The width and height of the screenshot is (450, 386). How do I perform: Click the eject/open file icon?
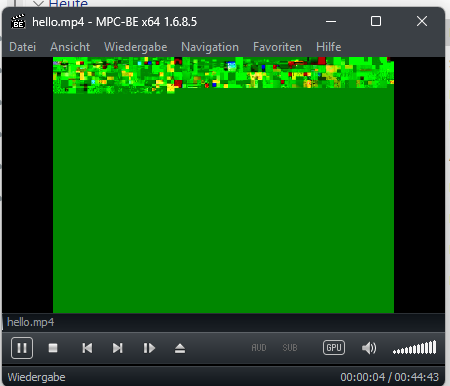(x=180, y=348)
